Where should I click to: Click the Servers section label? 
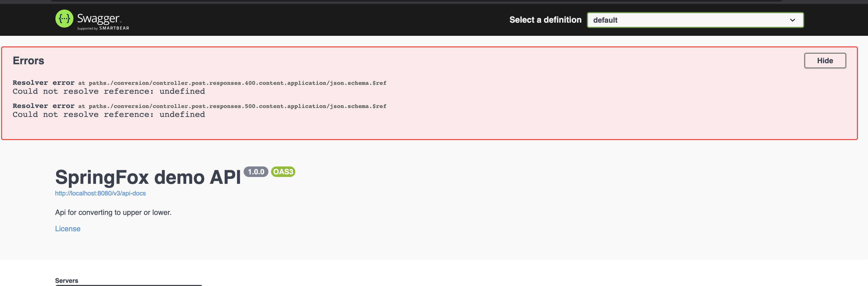point(66,280)
